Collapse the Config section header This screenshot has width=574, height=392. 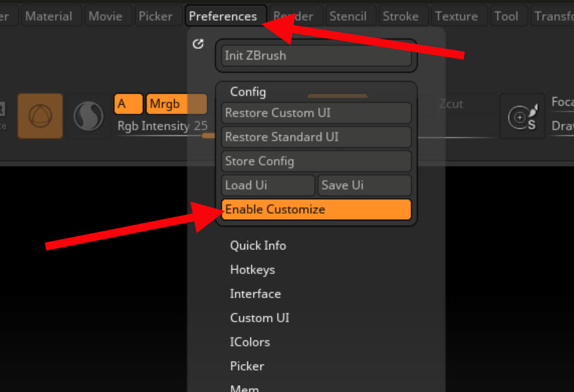point(248,92)
